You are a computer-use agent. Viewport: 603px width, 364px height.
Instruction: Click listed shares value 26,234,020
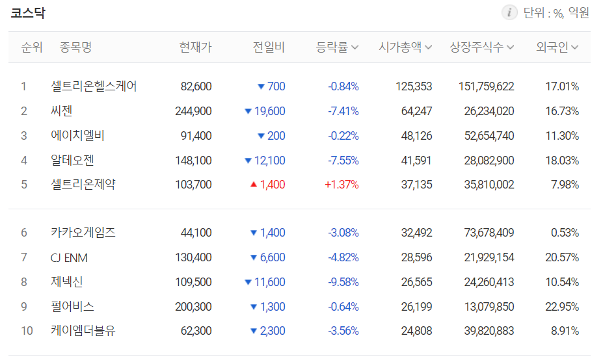coord(489,111)
